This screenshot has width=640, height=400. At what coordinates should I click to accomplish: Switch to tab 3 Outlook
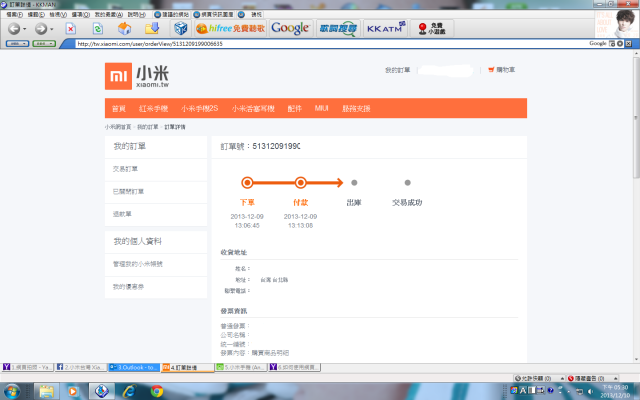click(x=134, y=367)
